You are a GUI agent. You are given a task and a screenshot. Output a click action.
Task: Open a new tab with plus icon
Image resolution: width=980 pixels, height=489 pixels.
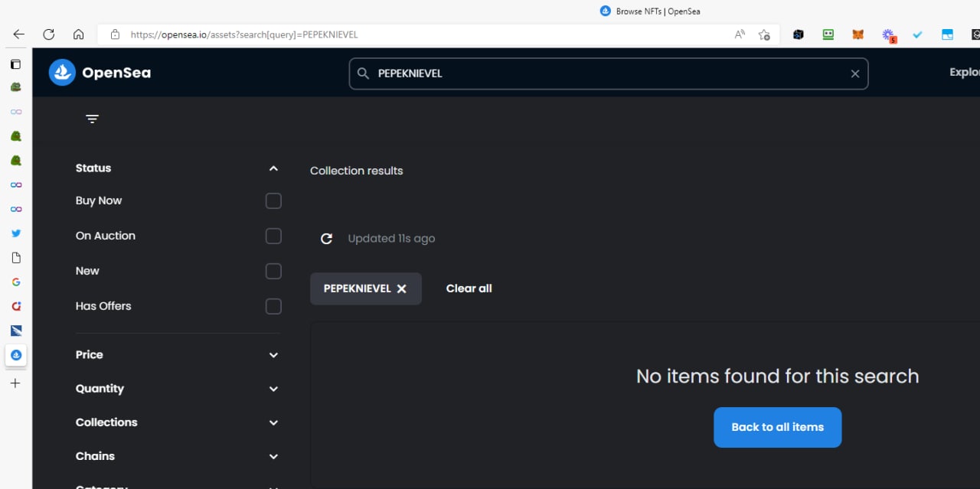(x=15, y=383)
